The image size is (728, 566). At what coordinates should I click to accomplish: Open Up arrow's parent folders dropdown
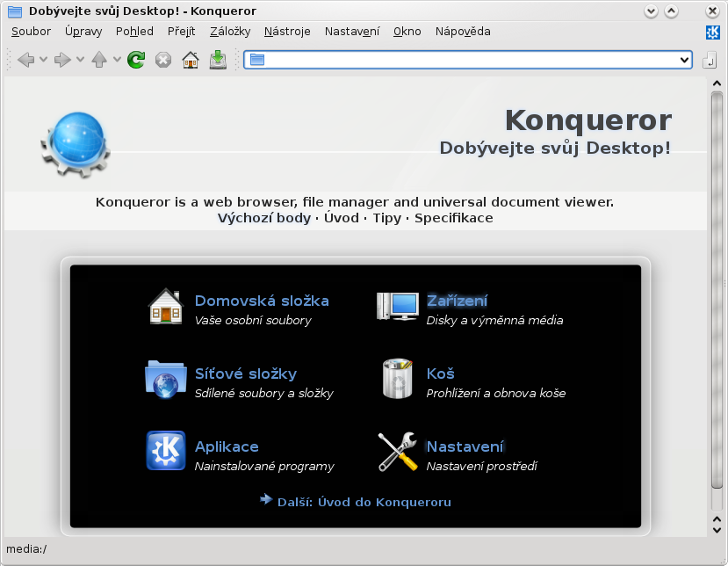click(117, 60)
